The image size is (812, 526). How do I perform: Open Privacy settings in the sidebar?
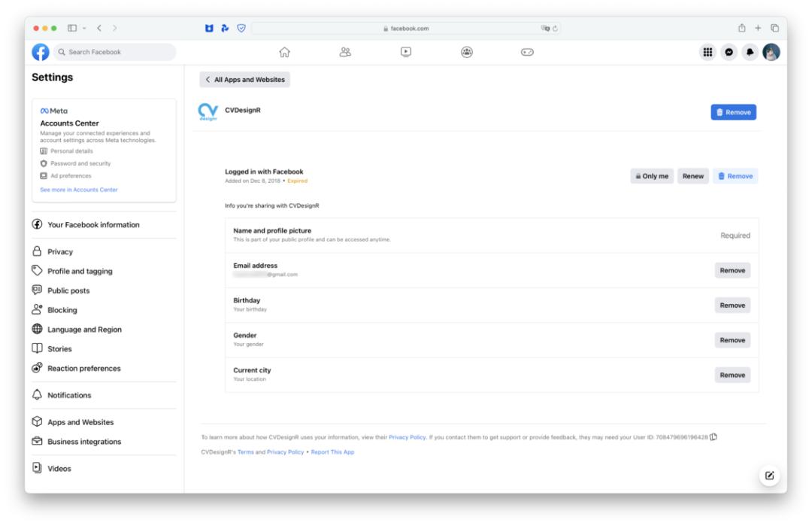point(60,252)
